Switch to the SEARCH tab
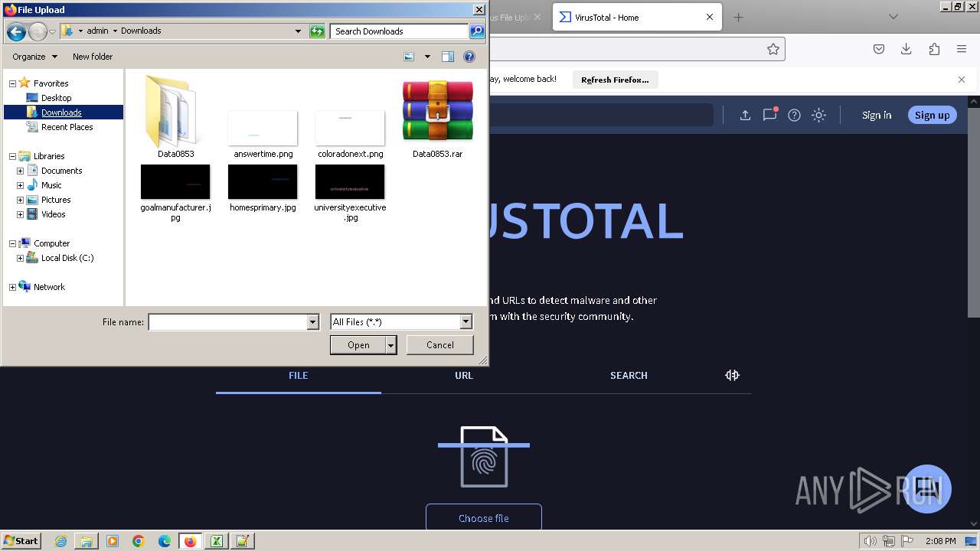 point(629,375)
